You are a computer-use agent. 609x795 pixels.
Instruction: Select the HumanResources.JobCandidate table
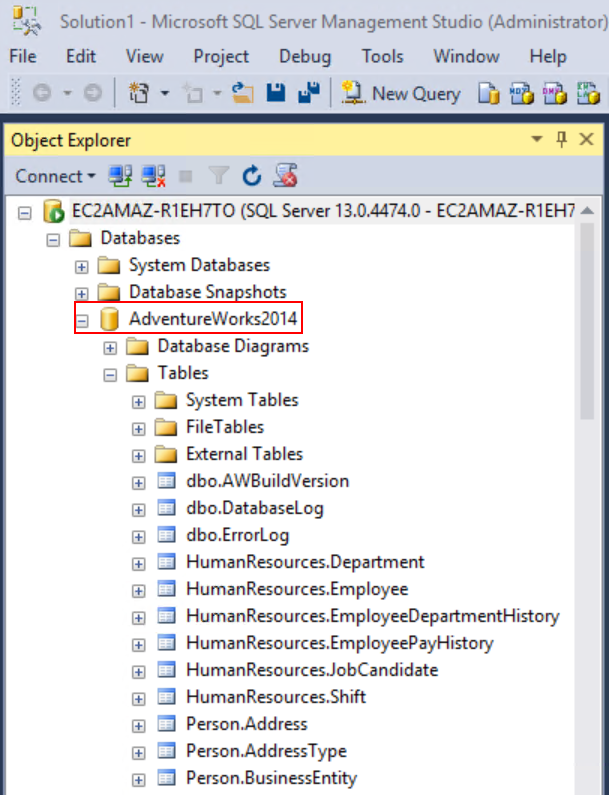tap(312, 670)
